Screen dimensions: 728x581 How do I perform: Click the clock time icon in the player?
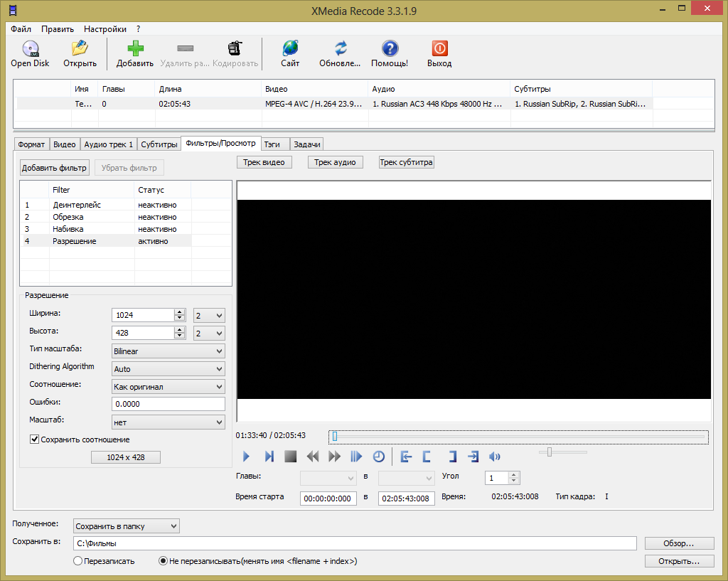(x=379, y=457)
